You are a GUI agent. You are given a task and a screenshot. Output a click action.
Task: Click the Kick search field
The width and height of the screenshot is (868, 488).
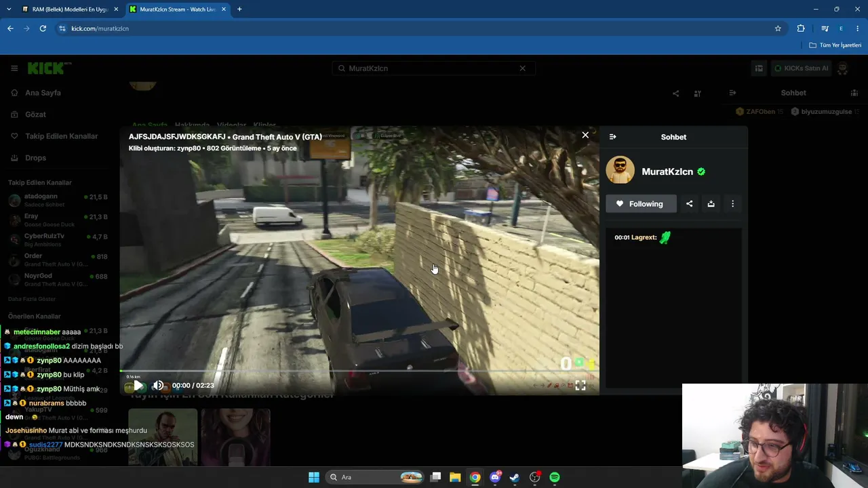434,68
